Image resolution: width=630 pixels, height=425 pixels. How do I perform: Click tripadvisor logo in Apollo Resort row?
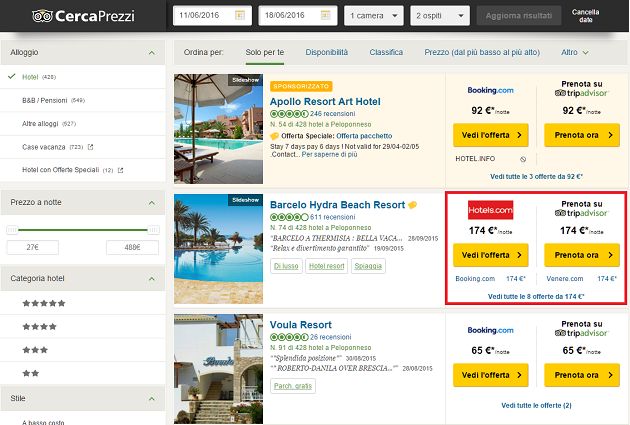click(581, 93)
